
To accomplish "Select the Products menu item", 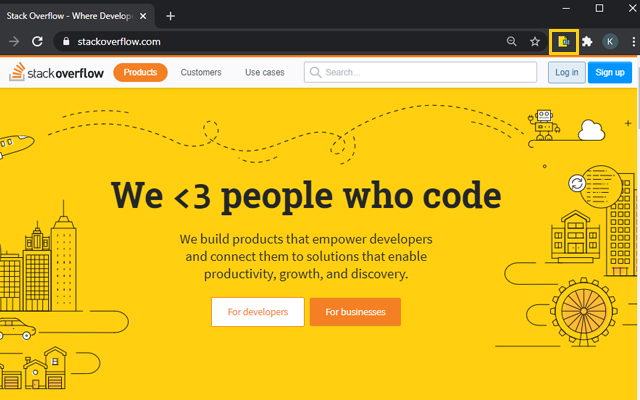I will click(x=140, y=72).
